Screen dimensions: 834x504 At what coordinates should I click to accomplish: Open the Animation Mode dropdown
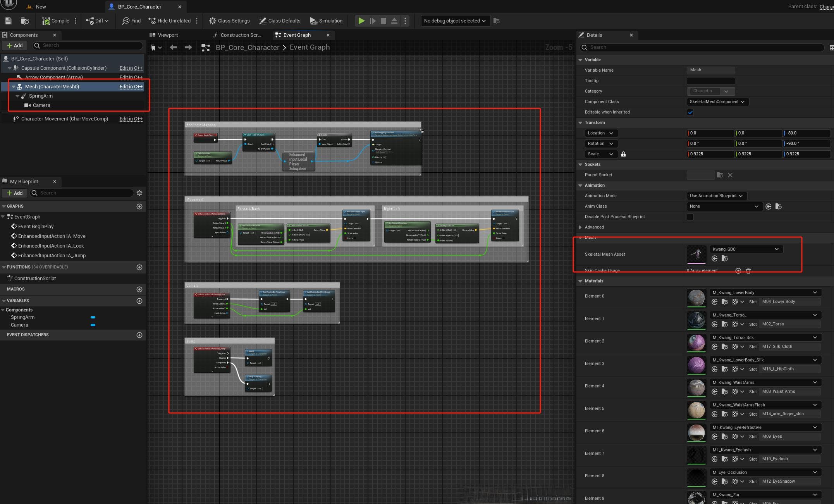(717, 196)
